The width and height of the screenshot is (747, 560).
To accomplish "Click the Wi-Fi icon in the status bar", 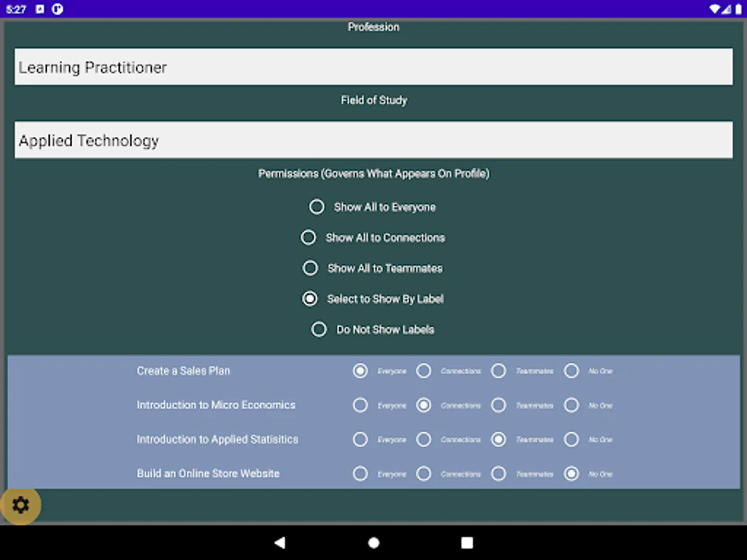I will pyautogui.click(x=713, y=9).
